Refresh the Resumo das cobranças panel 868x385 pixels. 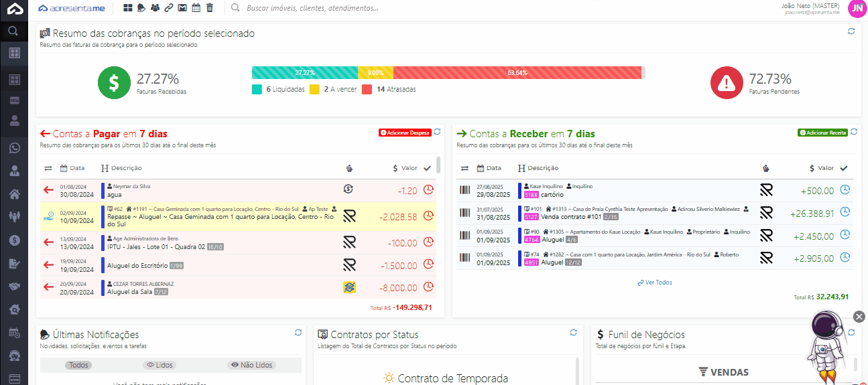851,31
